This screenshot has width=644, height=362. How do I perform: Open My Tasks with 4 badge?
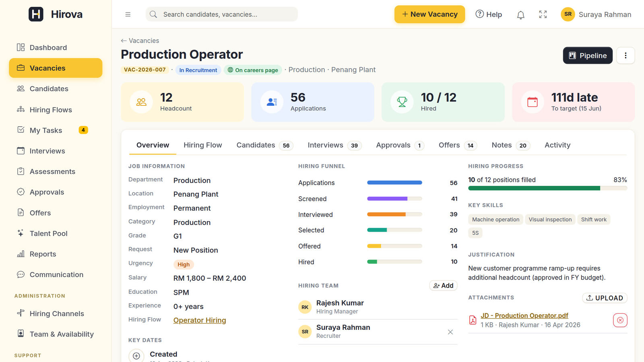[56, 130]
